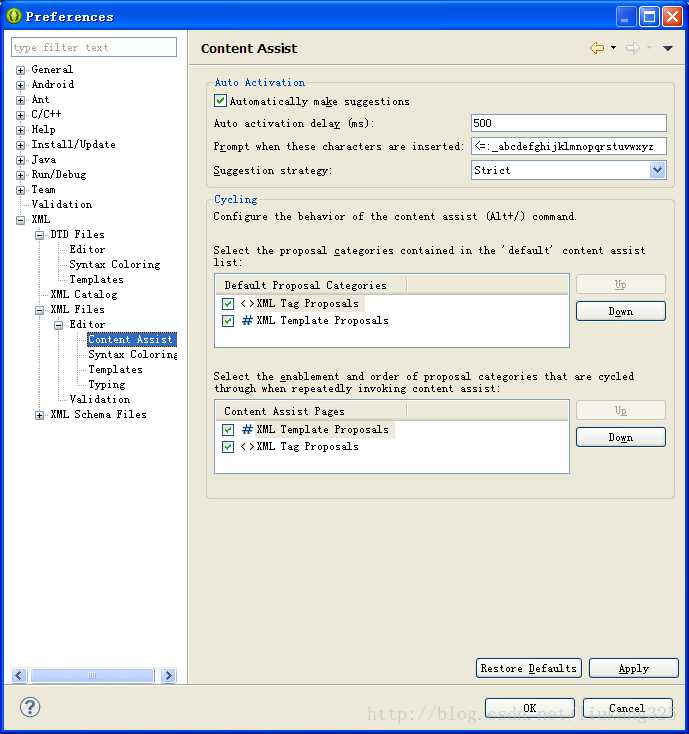Viewport: 689px width, 734px height.
Task: Click the XML Tag Proposals icon in Default Proposal Categories
Action: coord(247,303)
